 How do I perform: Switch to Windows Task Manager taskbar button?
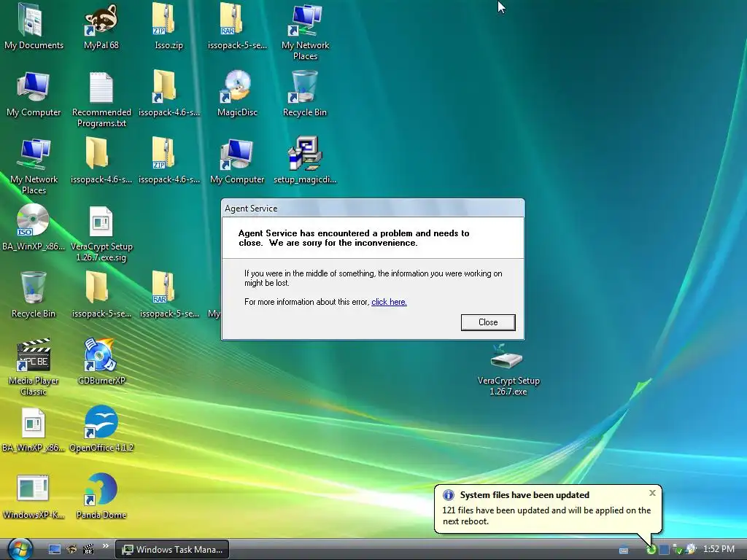(172, 549)
